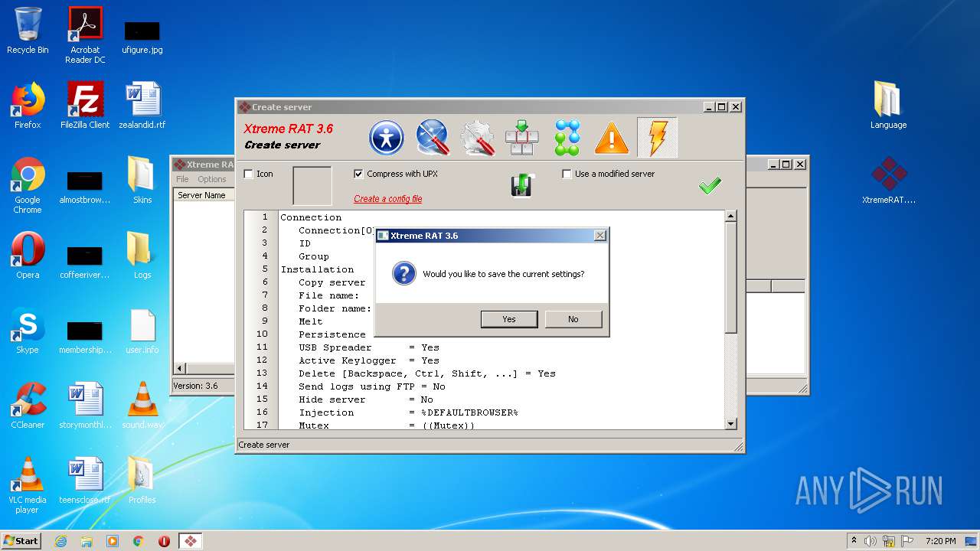Select zealandid.rtf document on desktop
The image size is (980, 551).
click(x=142, y=106)
